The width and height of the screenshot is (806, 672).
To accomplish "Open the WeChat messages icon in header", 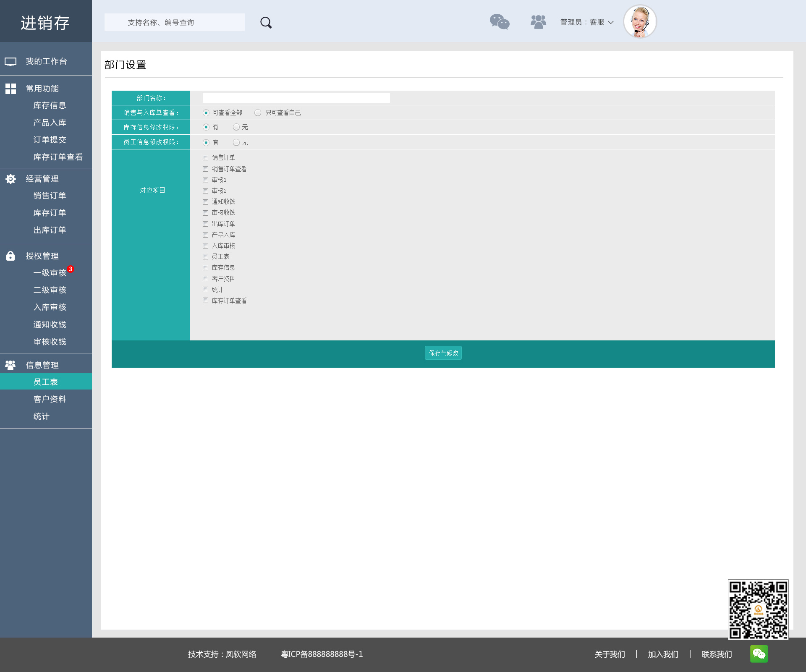I will pyautogui.click(x=500, y=22).
